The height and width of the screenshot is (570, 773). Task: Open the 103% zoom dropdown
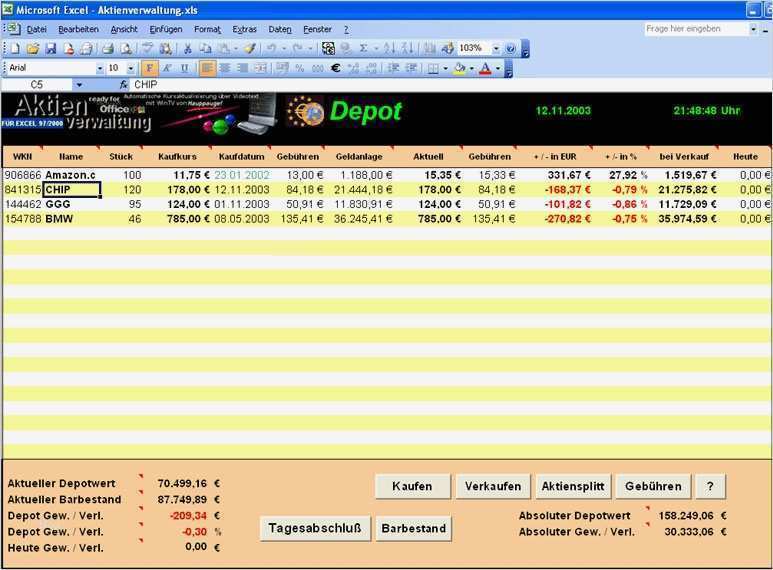496,48
